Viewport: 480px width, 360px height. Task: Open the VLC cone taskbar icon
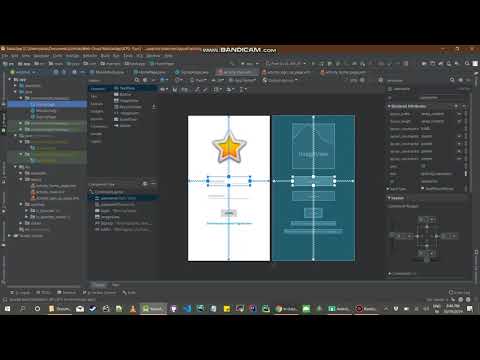pyautogui.click(x=133, y=309)
